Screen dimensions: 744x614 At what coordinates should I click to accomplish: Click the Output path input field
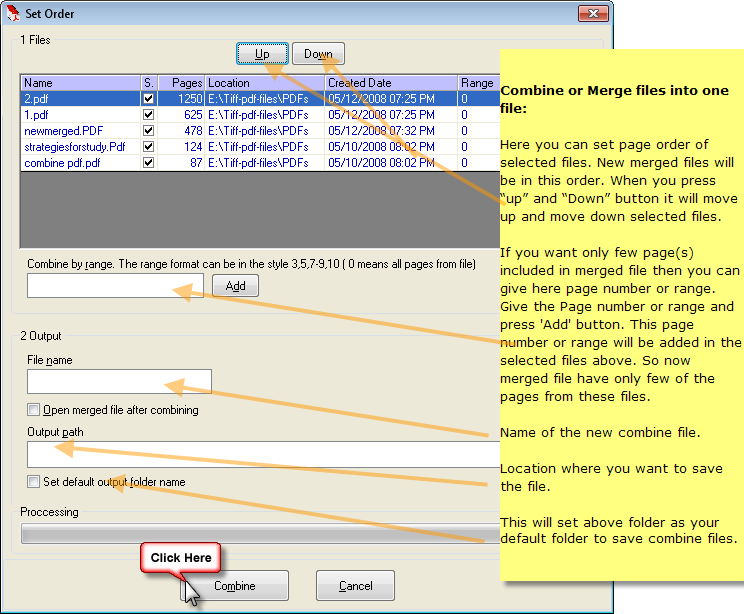tap(263, 454)
